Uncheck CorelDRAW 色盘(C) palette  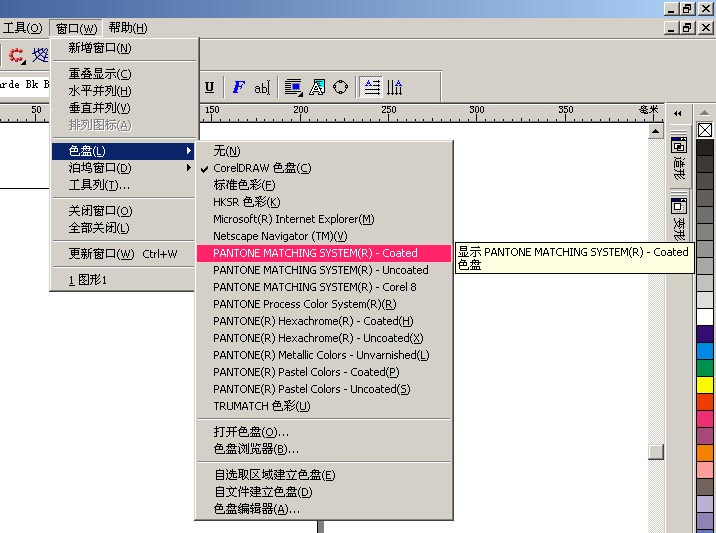tap(324, 168)
